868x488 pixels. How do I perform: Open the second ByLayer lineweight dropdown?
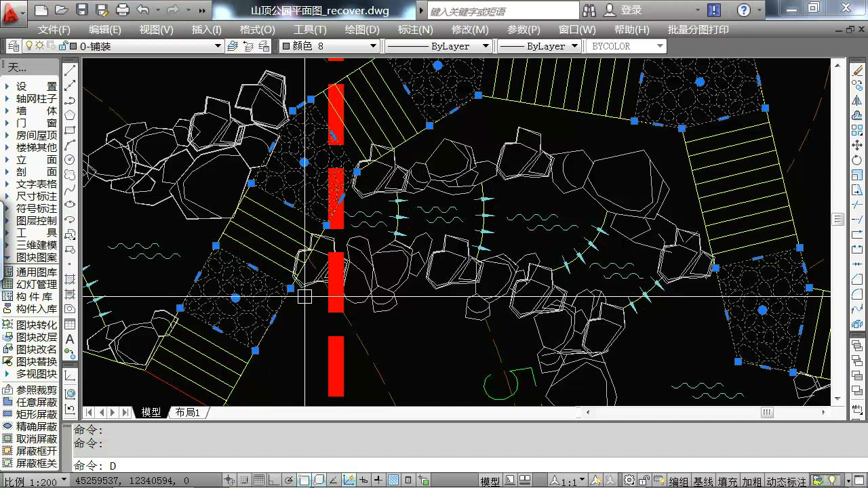(x=539, y=46)
